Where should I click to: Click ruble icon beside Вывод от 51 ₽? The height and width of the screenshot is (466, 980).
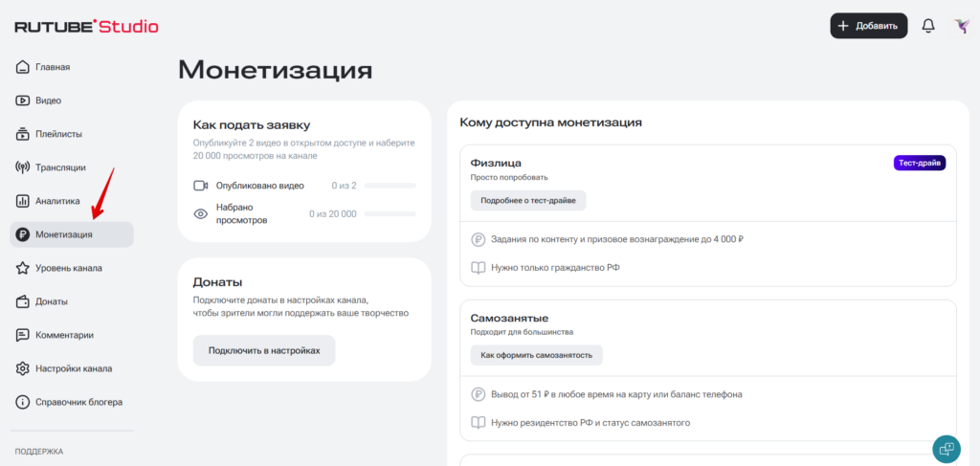[478, 395]
